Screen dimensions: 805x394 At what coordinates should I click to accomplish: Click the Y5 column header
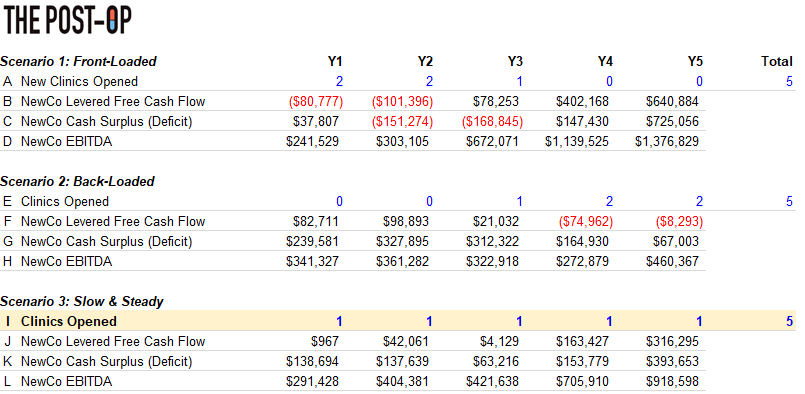click(695, 62)
